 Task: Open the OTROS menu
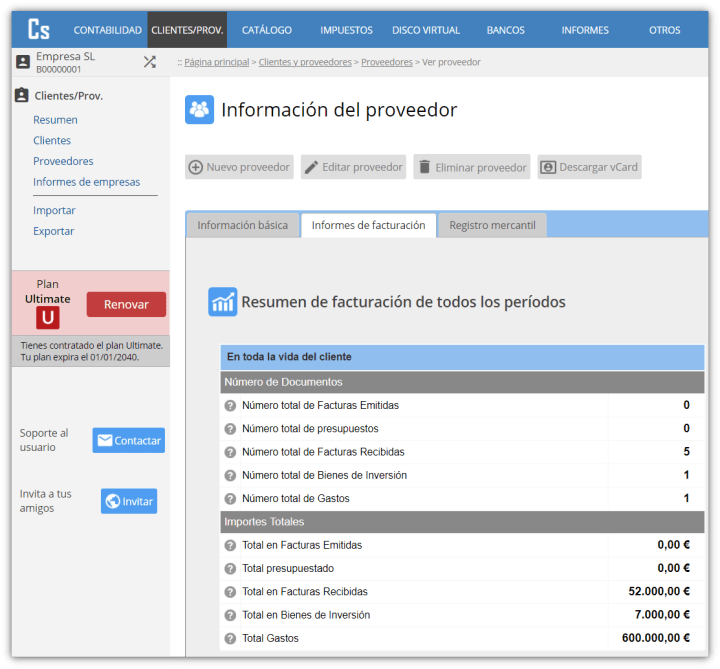(664, 30)
